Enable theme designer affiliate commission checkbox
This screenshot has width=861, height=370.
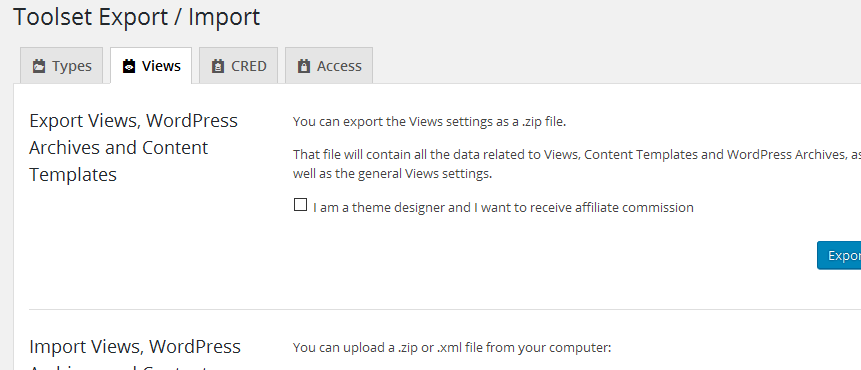[x=300, y=205]
